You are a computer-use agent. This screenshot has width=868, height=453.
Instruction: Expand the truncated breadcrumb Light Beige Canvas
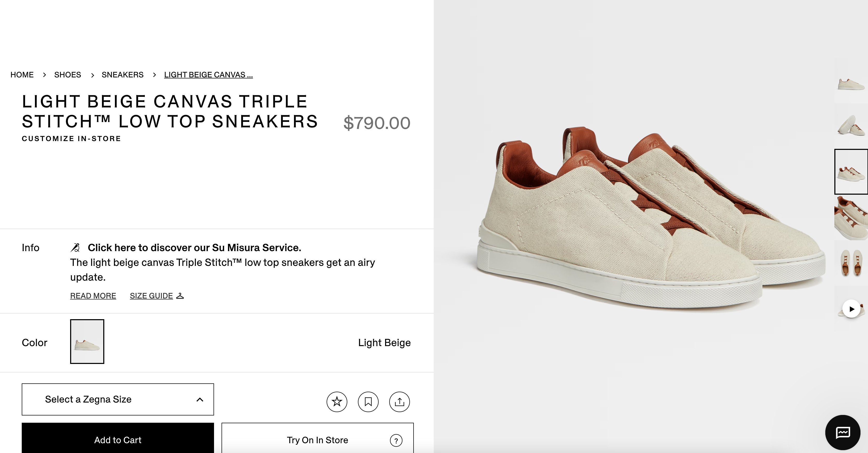[x=208, y=75]
